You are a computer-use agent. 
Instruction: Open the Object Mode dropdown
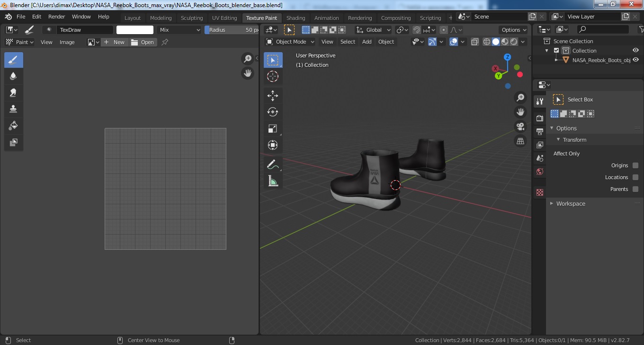(289, 42)
